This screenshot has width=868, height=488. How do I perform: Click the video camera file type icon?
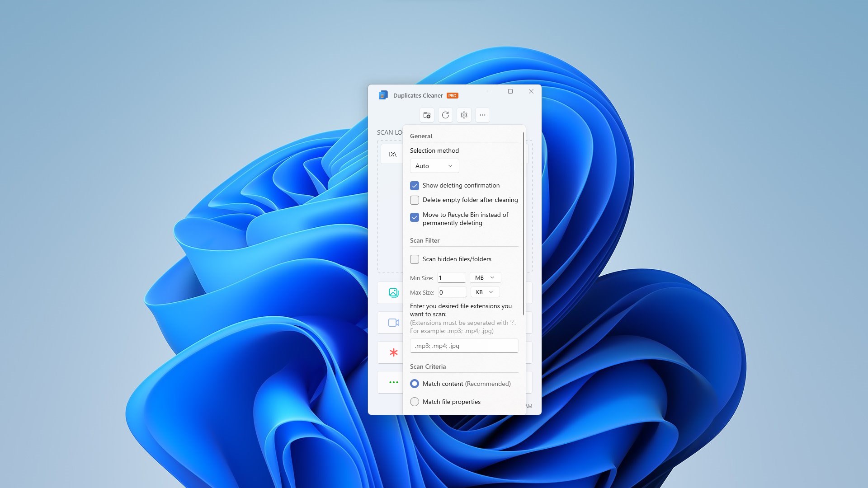point(393,323)
